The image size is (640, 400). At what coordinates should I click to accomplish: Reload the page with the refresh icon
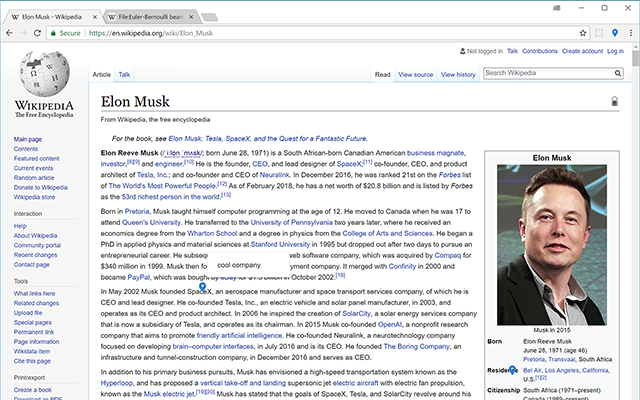coord(37,33)
